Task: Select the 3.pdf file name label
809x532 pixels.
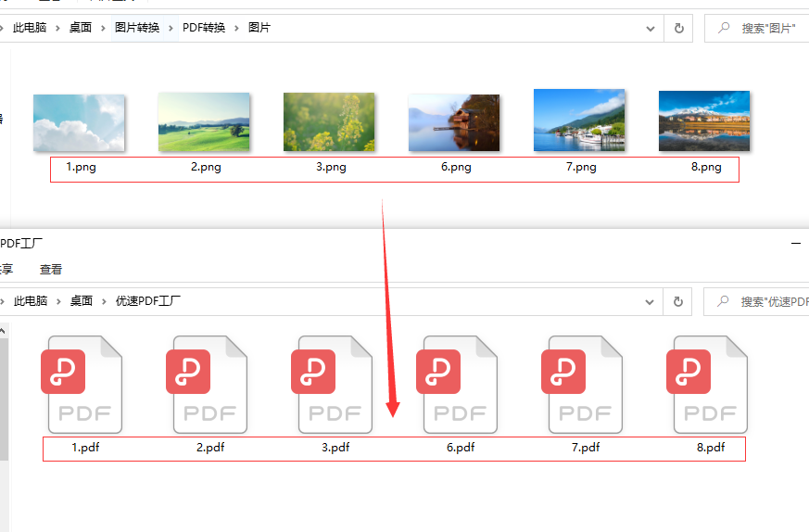Action: point(335,448)
